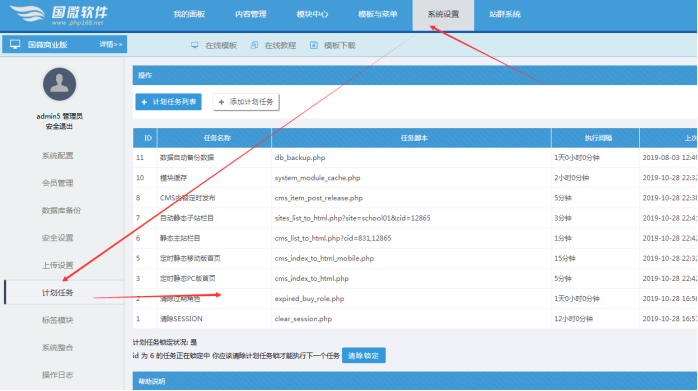The image size is (698, 391).
Task: Click the monitor icon beside 国微商业版
Action: (15, 45)
